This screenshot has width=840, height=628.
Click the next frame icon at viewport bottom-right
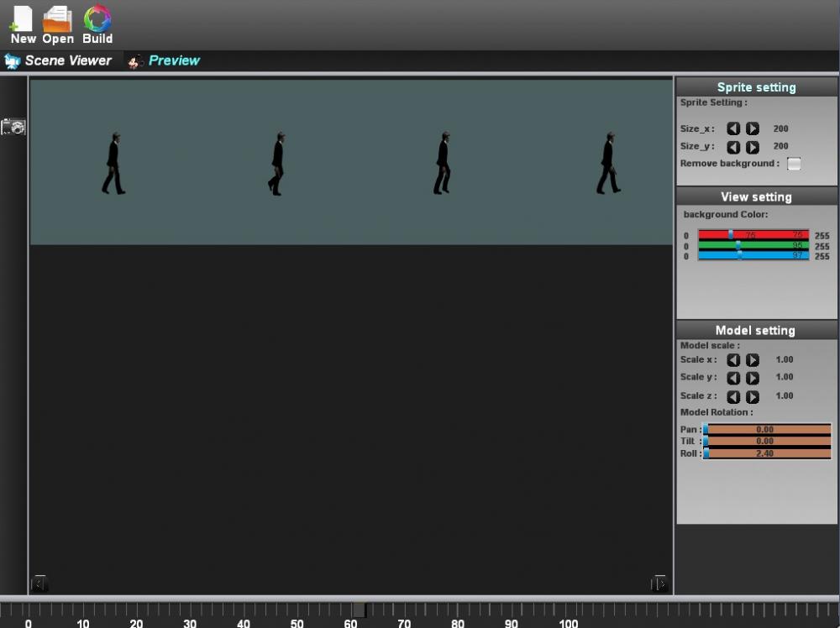pos(659,583)
